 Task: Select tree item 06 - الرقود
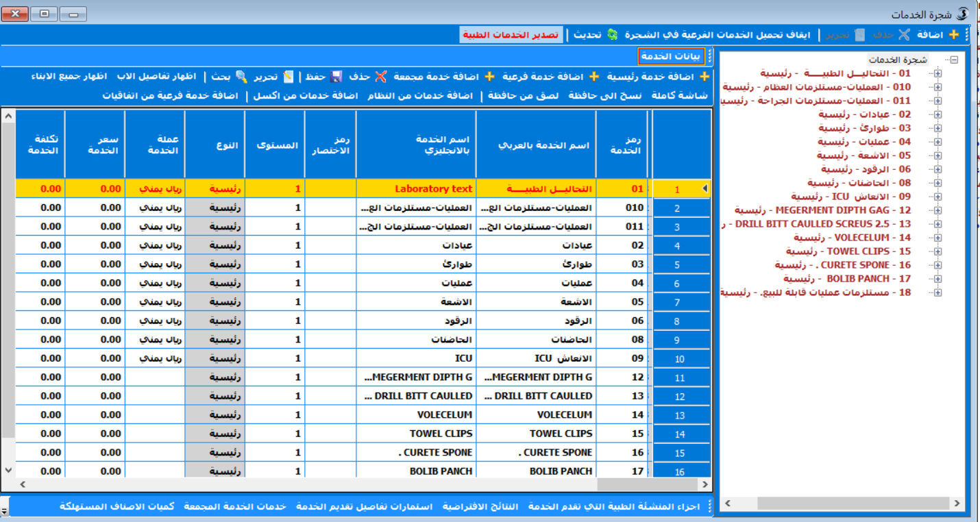pyautogui.click(x=866, y=169)
